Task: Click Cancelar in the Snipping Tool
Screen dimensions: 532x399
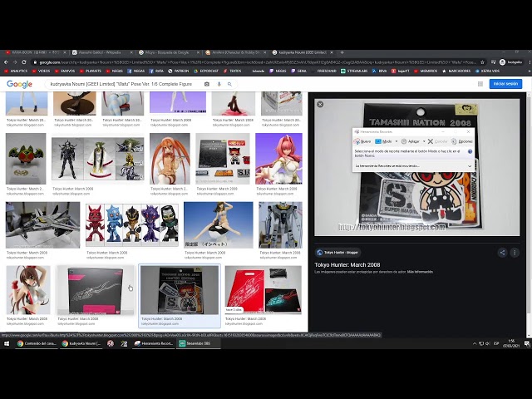Action: tap(437, 141)
